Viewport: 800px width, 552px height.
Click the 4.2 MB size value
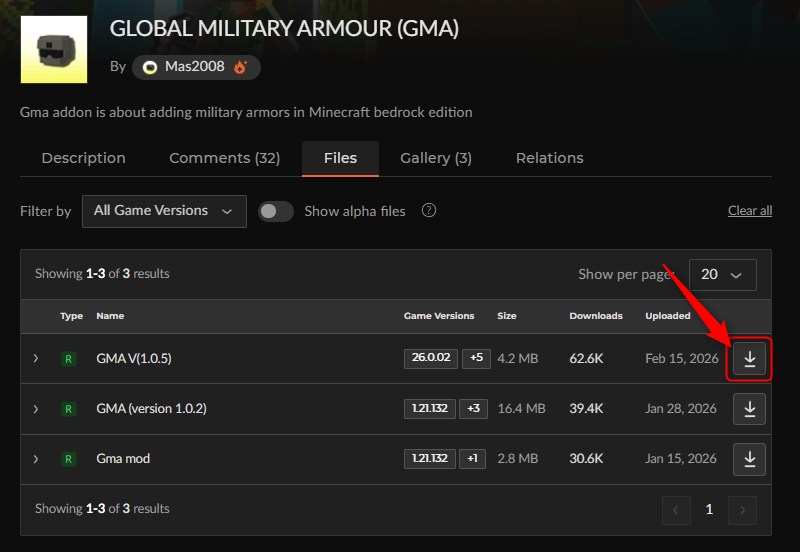click(517, 359)
